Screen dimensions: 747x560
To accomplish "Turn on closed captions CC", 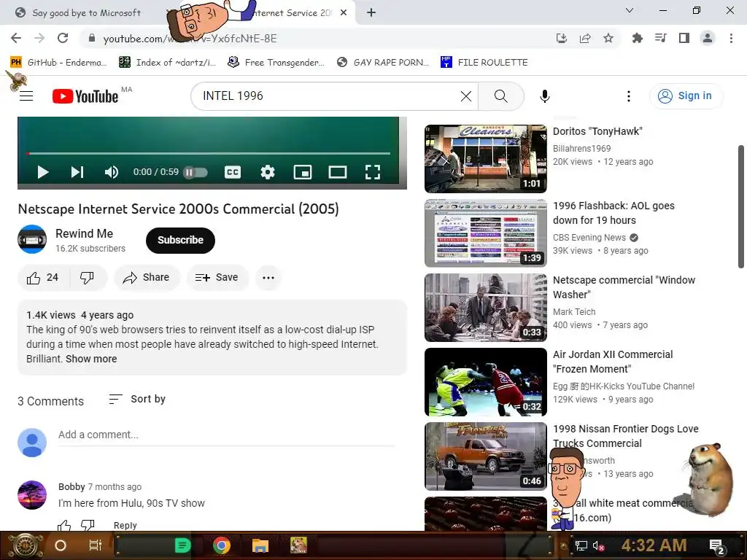I will (x=233, y=172).
